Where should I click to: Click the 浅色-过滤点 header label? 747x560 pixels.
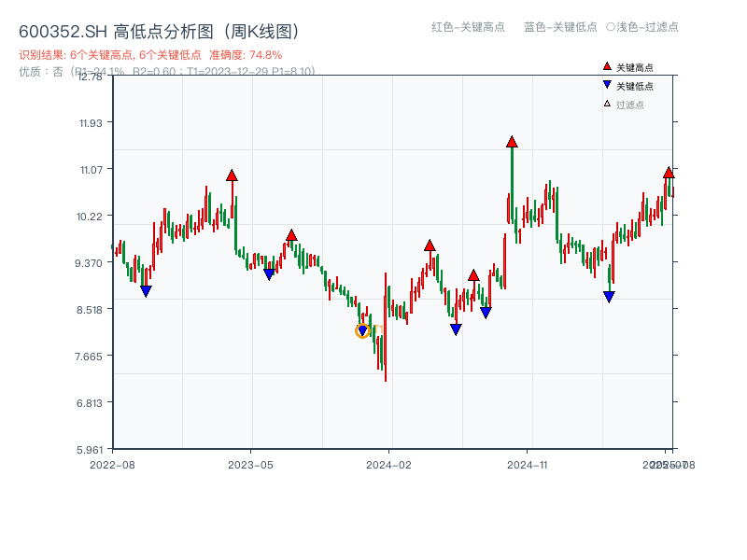(647, 27)
